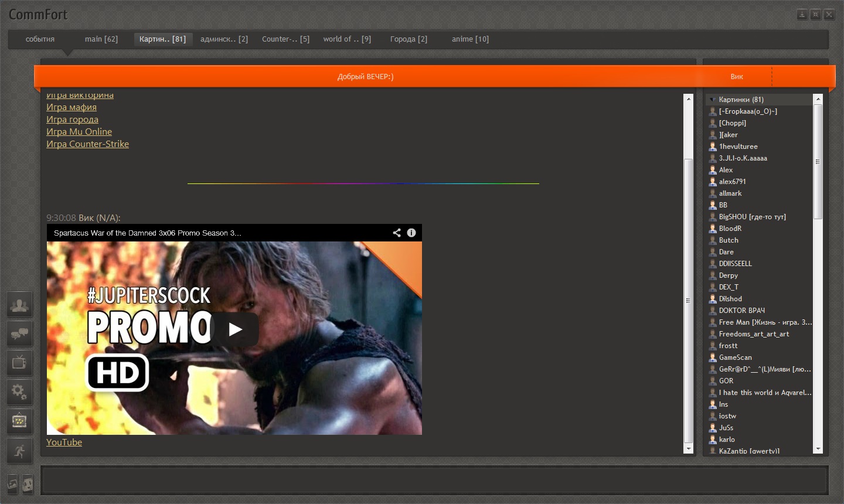Click the info icon on video header
844x504 pixels.
coord(411,233)
